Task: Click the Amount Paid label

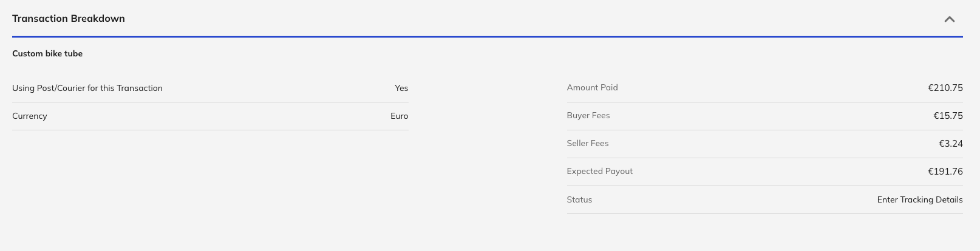Action: 592,87
